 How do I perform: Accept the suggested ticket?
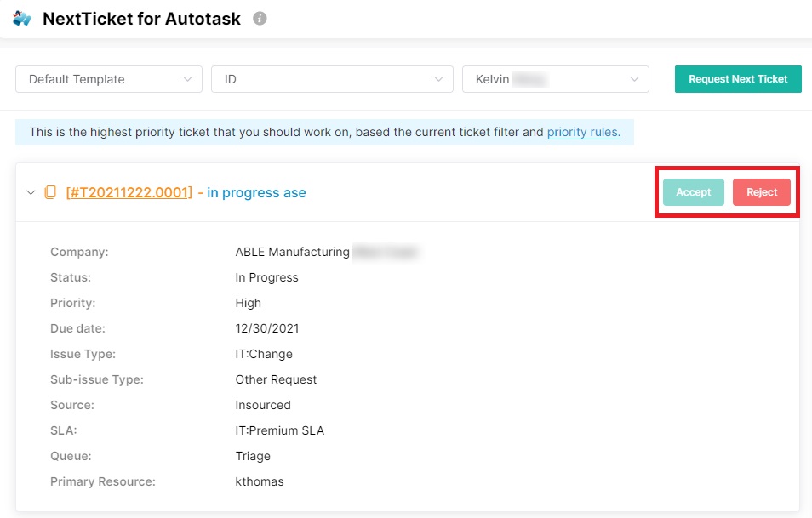pos(693,192)
